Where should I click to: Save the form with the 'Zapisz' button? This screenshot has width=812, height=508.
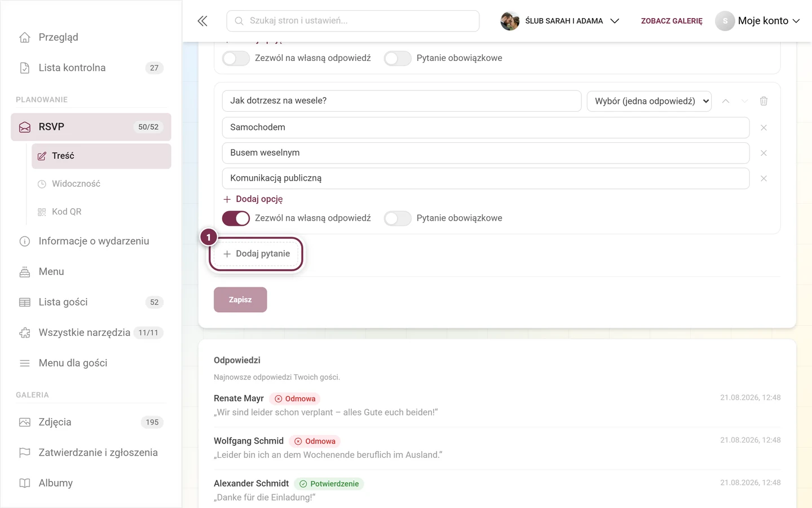pos(240,300)
